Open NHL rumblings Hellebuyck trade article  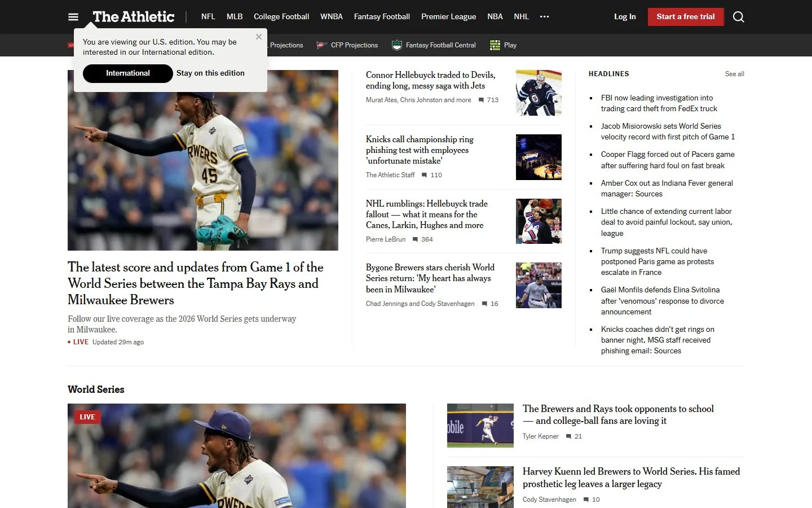click(427, 214)
